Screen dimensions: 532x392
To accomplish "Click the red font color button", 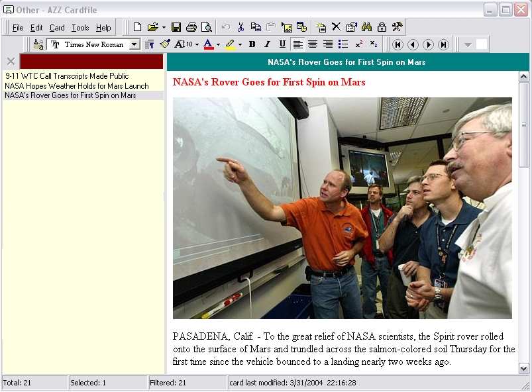I will tap(209, 44).
